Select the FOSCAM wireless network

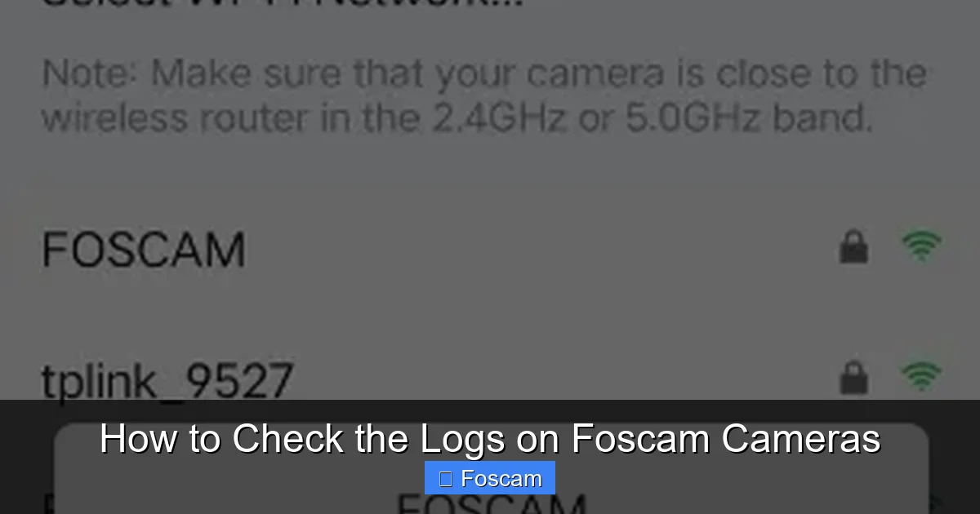pyautogui.click(x=327, y=247)
